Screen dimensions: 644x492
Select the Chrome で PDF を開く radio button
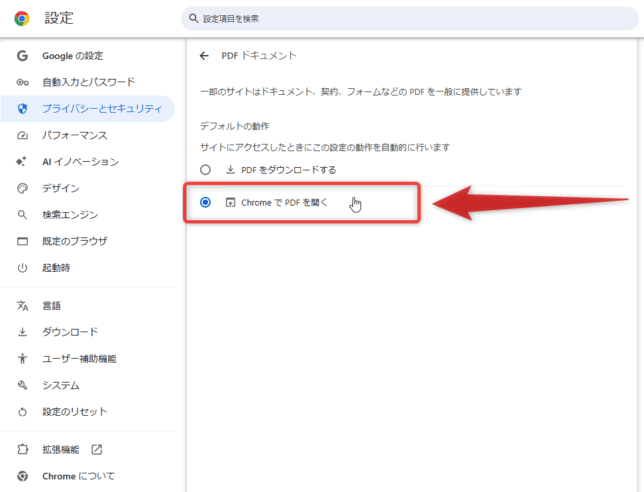point(205,202)
